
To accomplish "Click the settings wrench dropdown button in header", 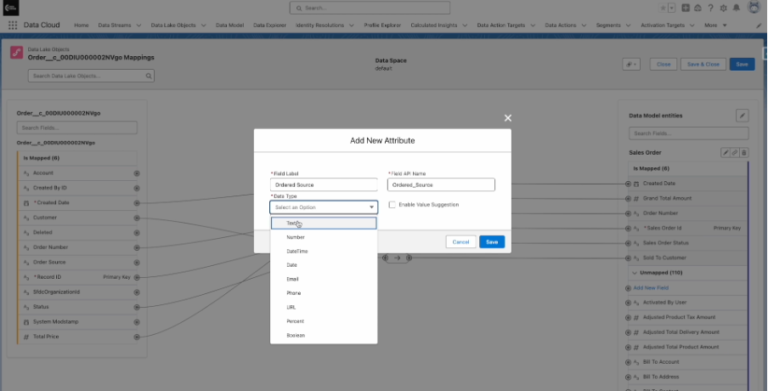I will pyautogui.click(x=631, y=64).
